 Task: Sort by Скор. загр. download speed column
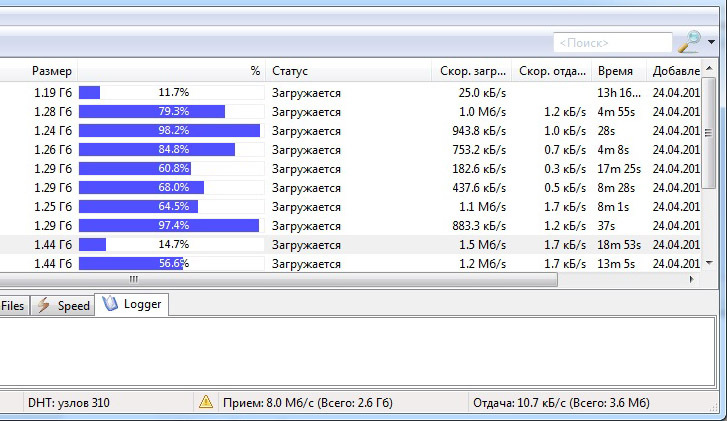tap(471, 71)
